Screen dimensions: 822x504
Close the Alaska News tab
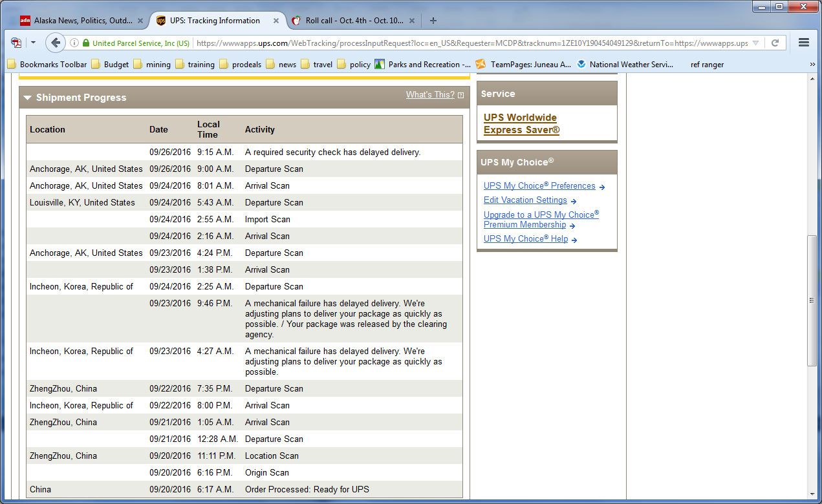click(x=140, y=21)
